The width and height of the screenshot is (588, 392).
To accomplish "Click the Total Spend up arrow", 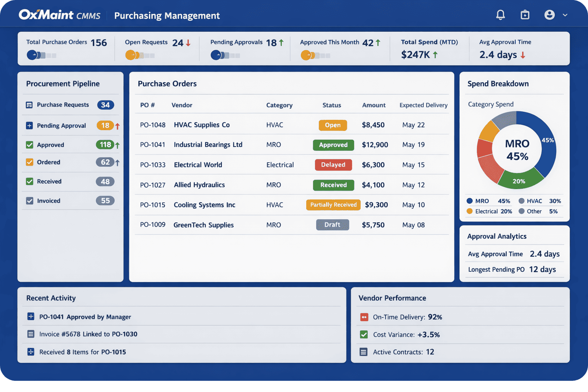I will (x=435, y=55).
